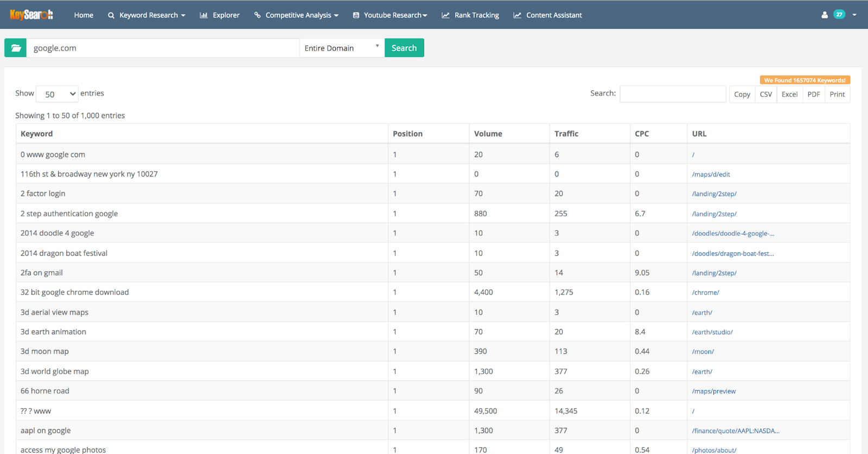868x454 pixels.
Task: Select keyword '2014 doodle 4 google'
Action: point(57,233)
